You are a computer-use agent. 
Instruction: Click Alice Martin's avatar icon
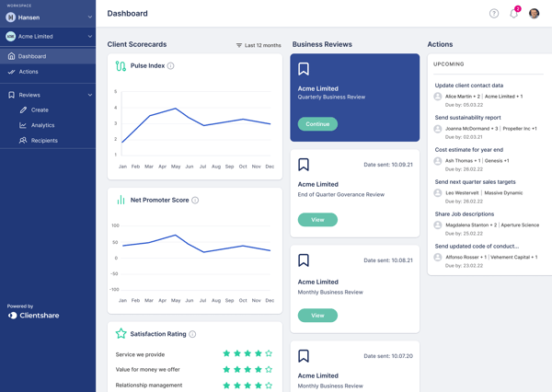click(438, 97)
